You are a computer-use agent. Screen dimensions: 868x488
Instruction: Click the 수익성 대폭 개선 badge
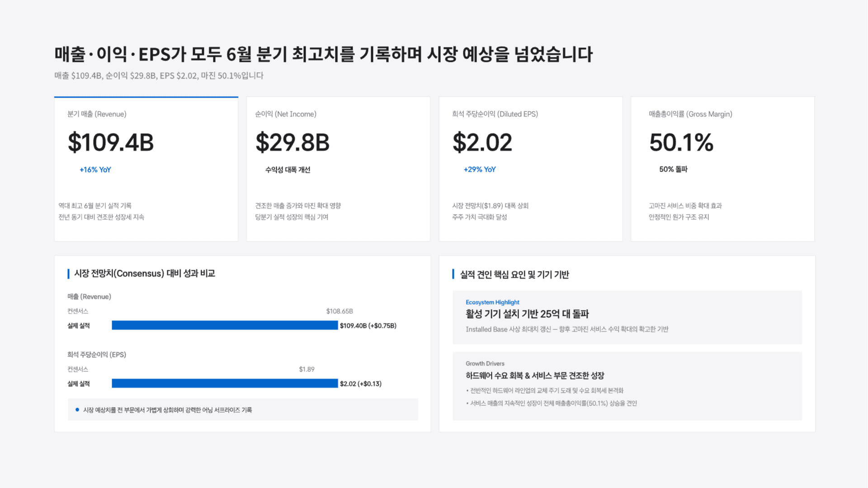(x=288, y=170)
